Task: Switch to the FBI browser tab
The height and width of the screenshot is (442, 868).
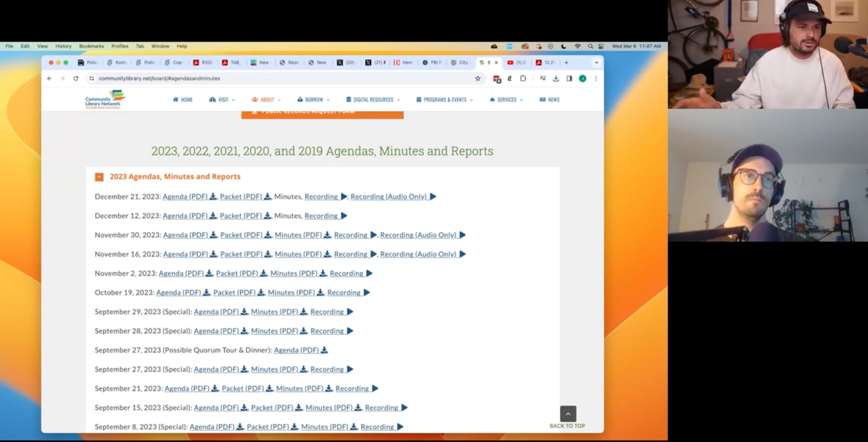Action: pos(432,63)
